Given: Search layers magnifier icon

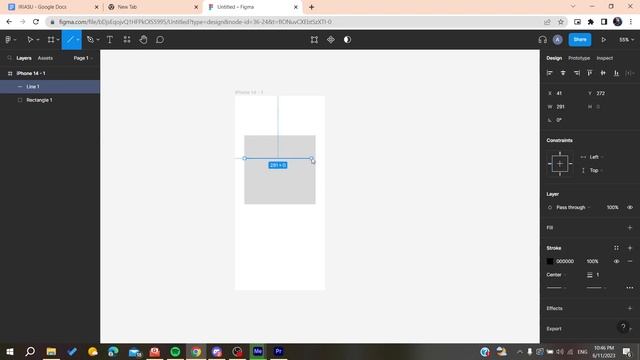Looking at the screenshot, I should 9,58.
